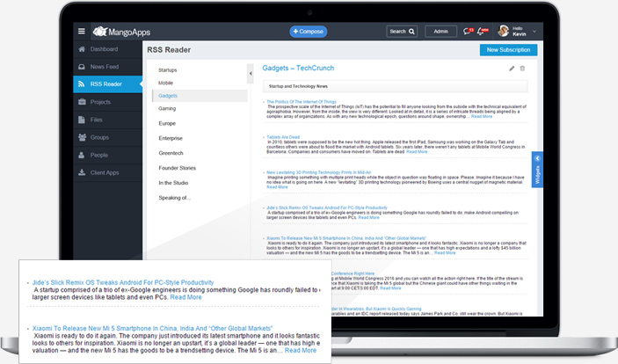Select the Startups feed

[168, 70]
